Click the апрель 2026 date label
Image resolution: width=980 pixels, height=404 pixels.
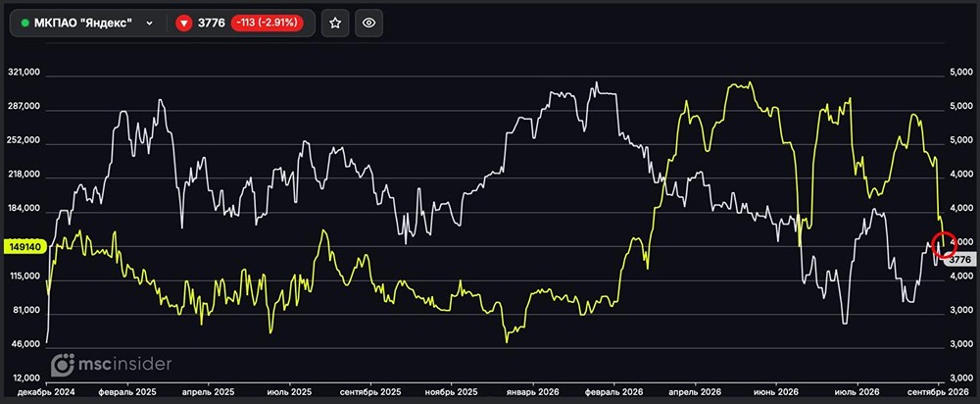click(695, 392)
